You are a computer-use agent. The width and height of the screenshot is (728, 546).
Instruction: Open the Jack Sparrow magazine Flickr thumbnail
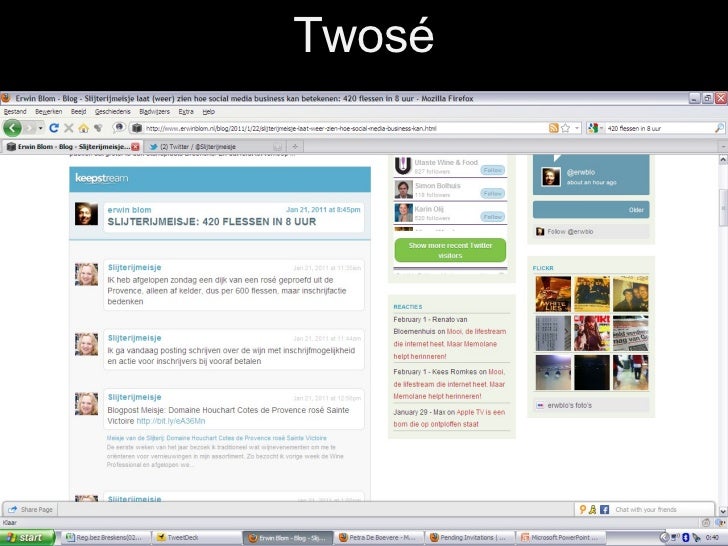592,333
